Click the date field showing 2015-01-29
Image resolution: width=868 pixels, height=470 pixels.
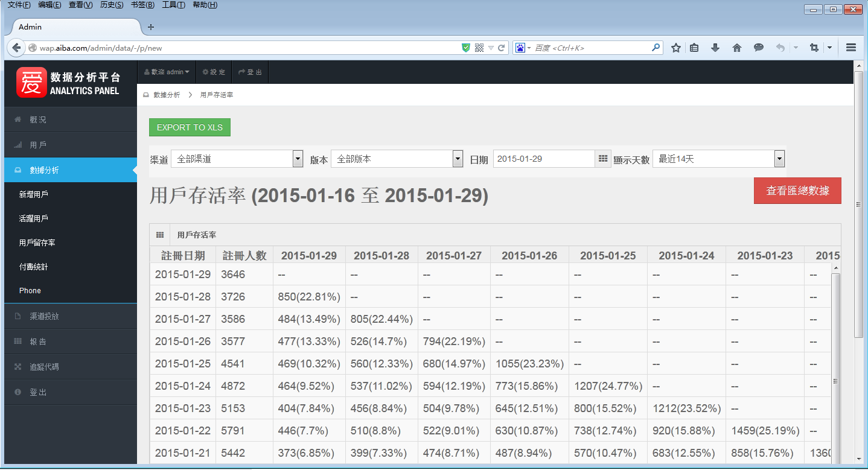coord(544,159)
